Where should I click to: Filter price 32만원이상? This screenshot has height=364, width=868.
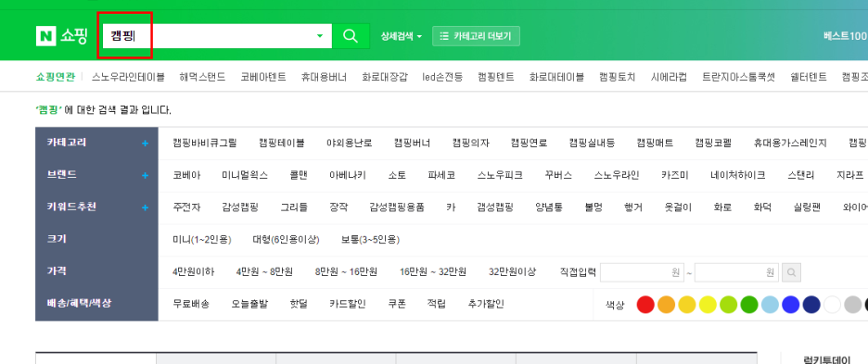[x=513, y=271]
